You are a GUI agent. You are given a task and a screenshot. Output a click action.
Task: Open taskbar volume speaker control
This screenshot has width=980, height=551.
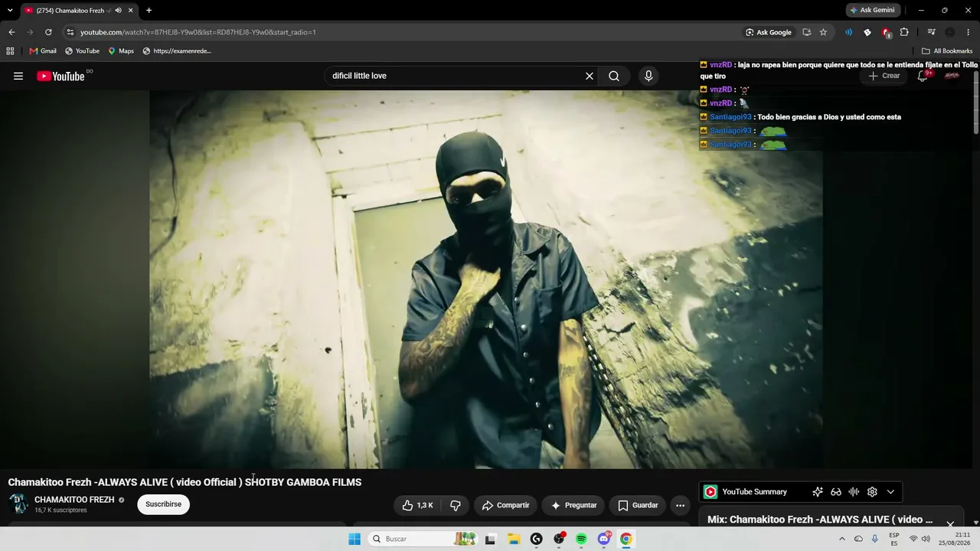[x=926, y=539]
